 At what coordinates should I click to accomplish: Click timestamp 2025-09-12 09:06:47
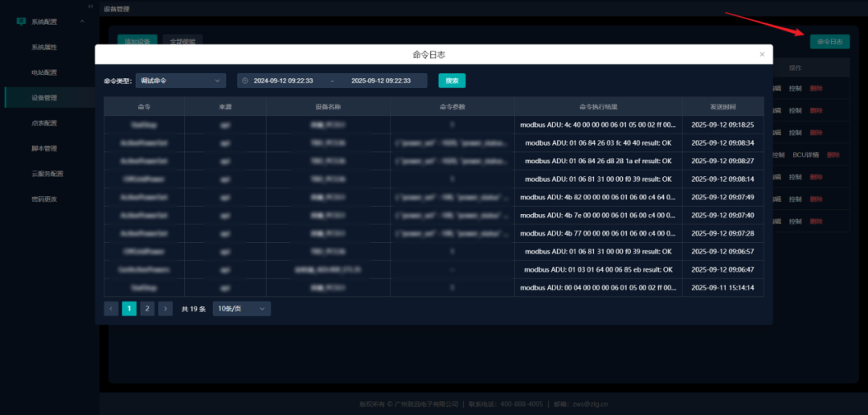point(723,269)
